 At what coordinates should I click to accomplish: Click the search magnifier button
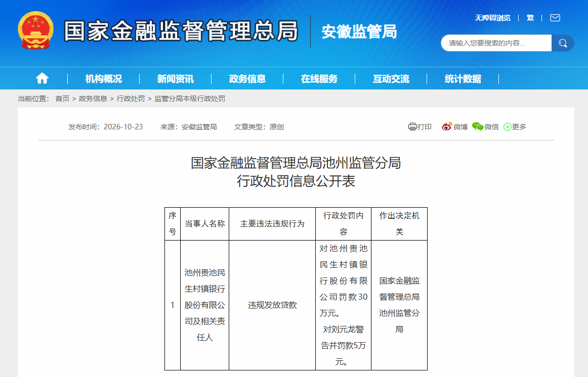tap(563, 43)
